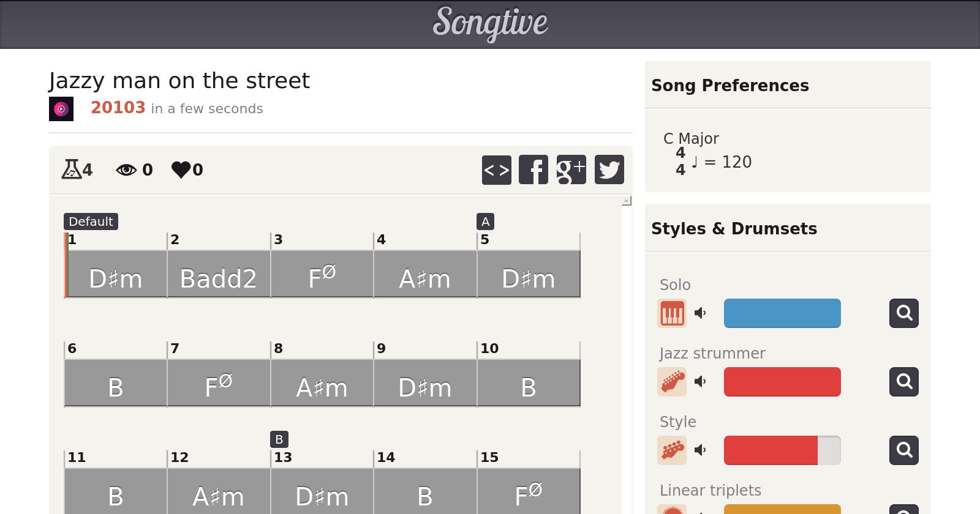The height and width of the screenshot is (514, 980).
Task: Toggle the Style track speaker
Action: tap(700, 450)
